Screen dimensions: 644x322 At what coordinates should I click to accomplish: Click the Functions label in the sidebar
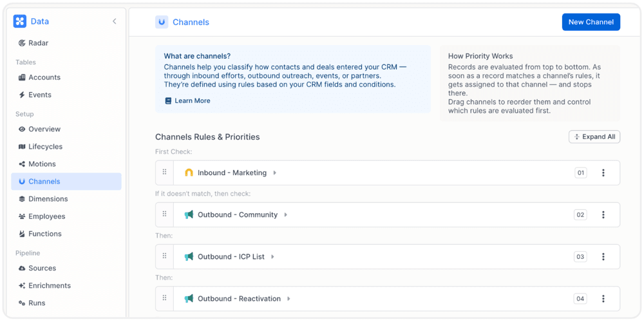[x=45, y=234]
